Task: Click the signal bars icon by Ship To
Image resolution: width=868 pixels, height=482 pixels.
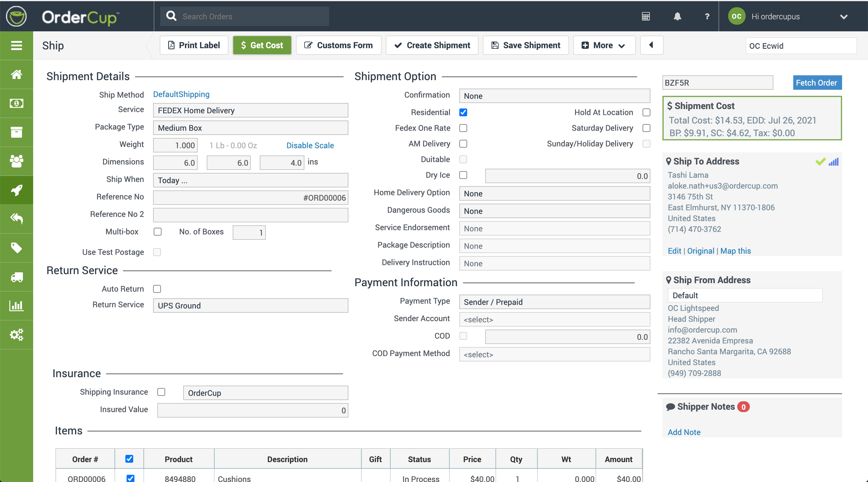Action: [834, 162]
